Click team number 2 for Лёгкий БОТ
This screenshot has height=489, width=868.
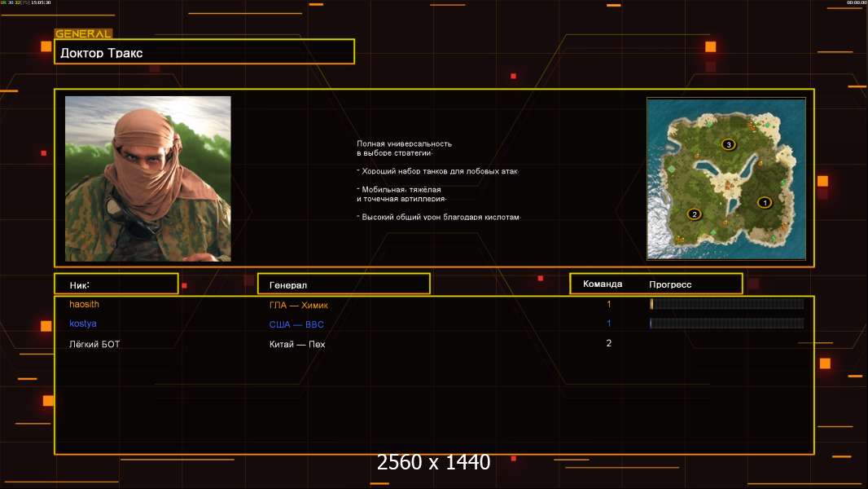pyautogui.click(x=608, y=343)
